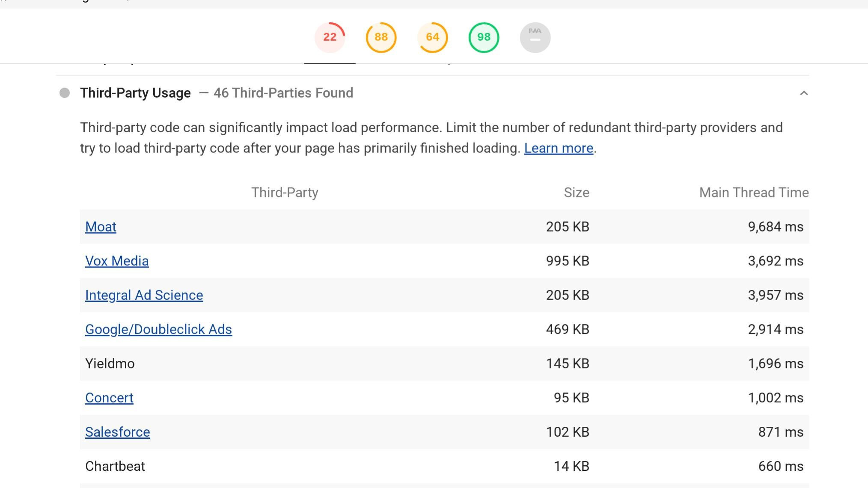The height and width of the screenshot is (488, 868).
Task: Select the Chartbeat table row
Action: pyautogui.click(x=115, y=466)
